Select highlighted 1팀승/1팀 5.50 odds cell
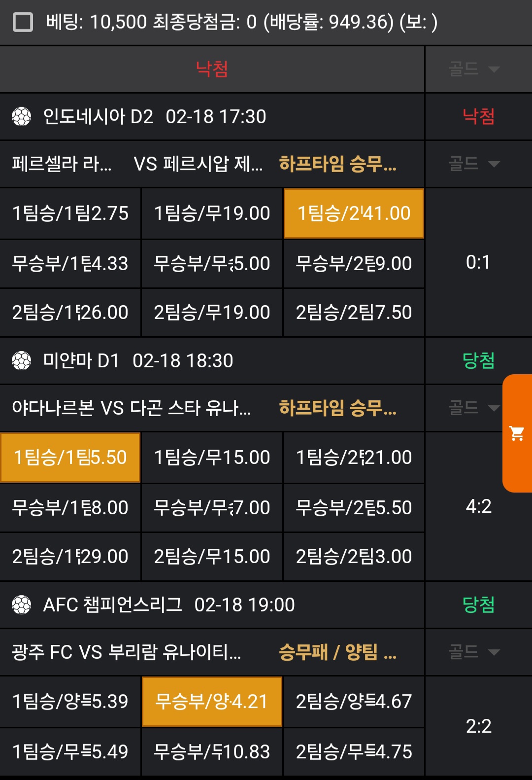Image resolution: width=532 pixels, height=780 pixels. tap(70, 458)
